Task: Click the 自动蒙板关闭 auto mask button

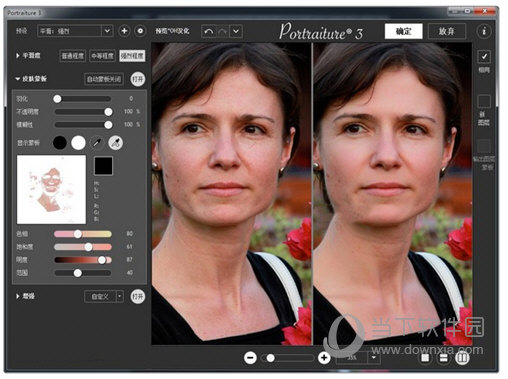Action: click(104, 79)
